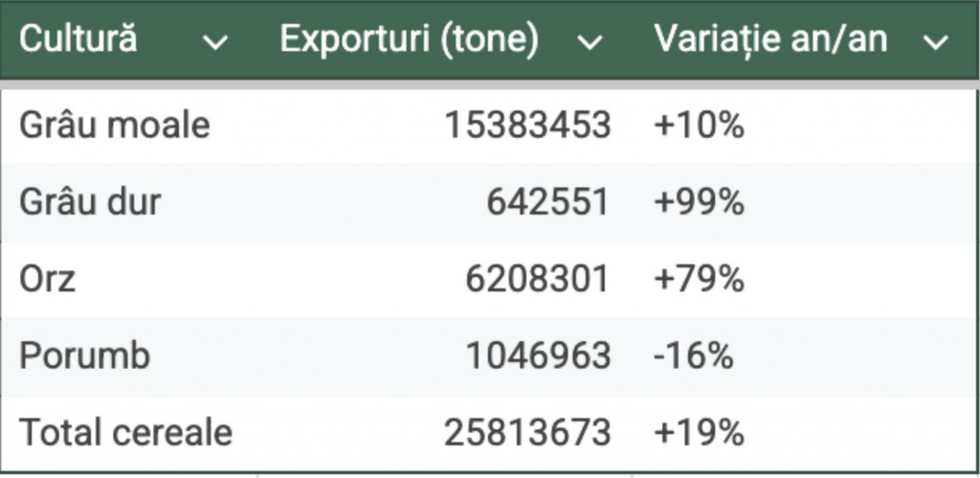Screen dimensions: 980x478
Task: Click the export value 15383453
Action: 527,125
